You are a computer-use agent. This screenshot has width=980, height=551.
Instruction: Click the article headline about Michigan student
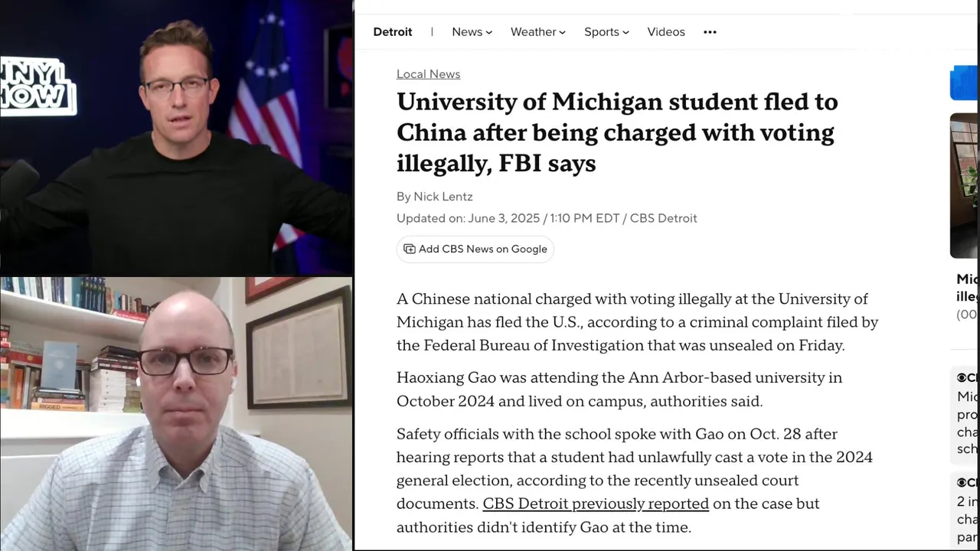click(617, 132)
